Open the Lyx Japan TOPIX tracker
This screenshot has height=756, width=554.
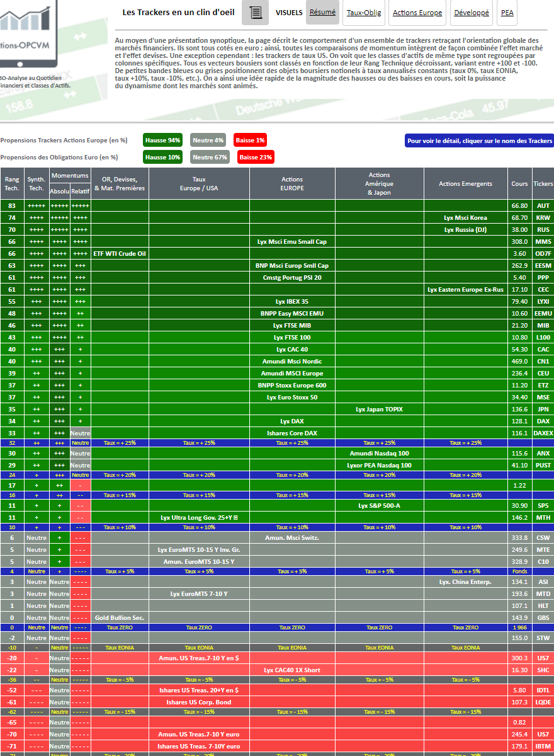(x=379, y=409)
